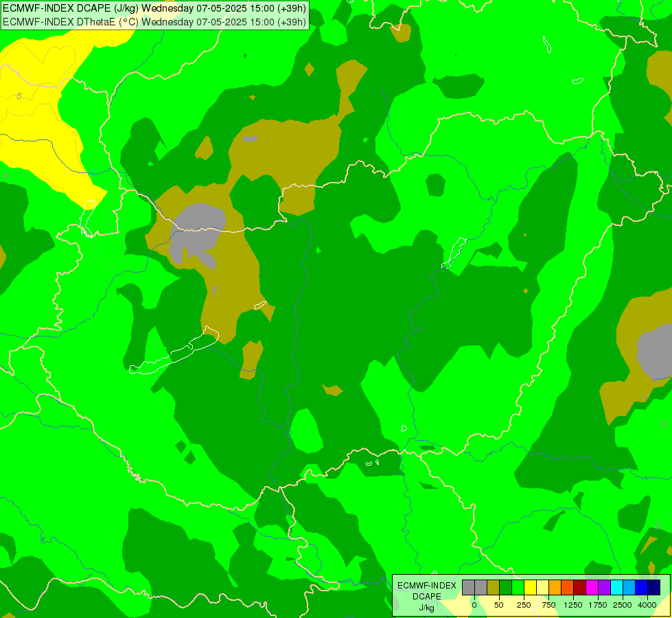672x618 pixels.
Task: Click the 250 value on legend scale
Action: click(524, 605)
